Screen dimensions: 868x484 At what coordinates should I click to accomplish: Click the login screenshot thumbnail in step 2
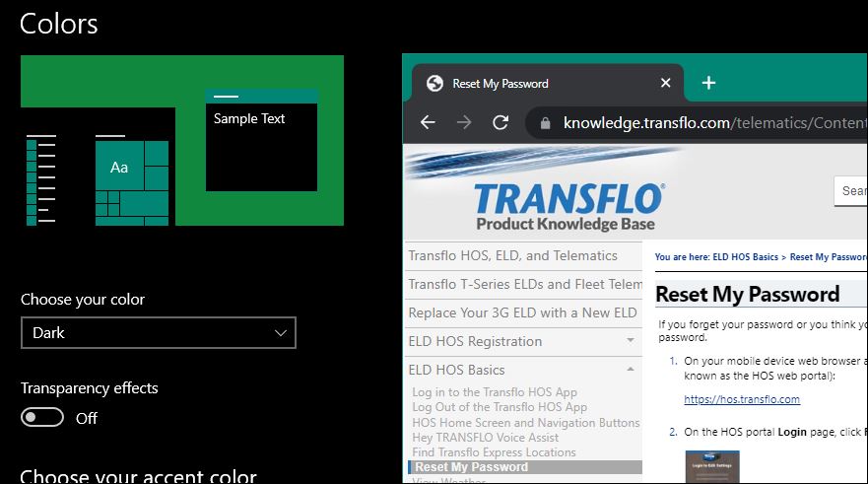coord(712,467)
